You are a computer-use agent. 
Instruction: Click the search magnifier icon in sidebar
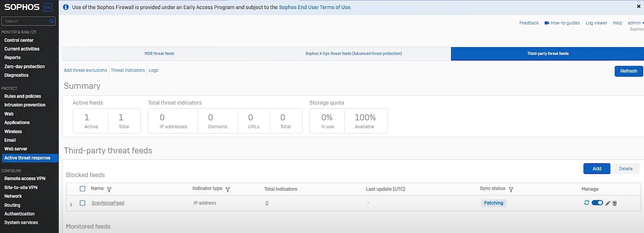[51, 21]
